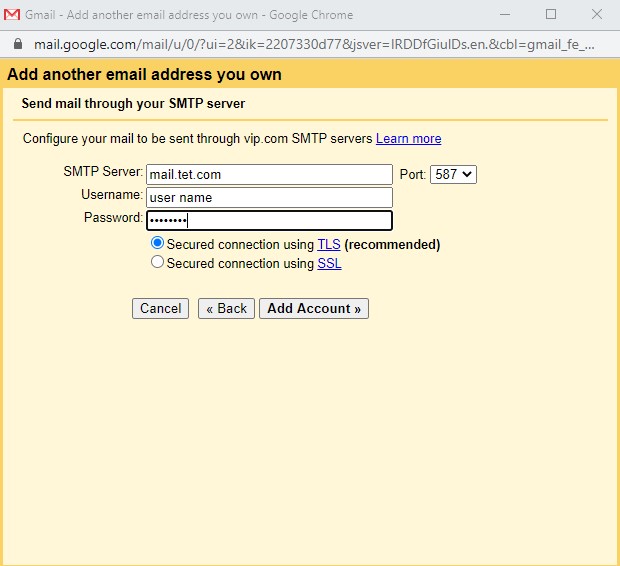
Task: Click the 'Add another email address you own' heading
Action: (144, 74)
